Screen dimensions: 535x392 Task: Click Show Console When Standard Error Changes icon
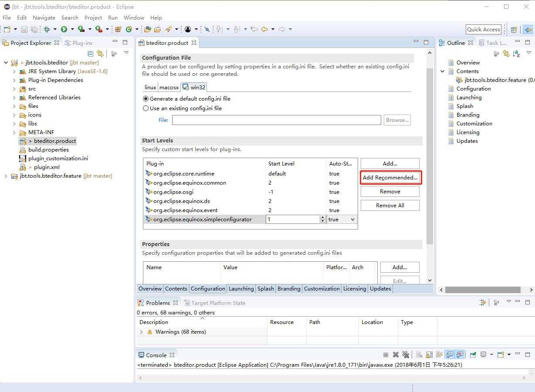460,355
